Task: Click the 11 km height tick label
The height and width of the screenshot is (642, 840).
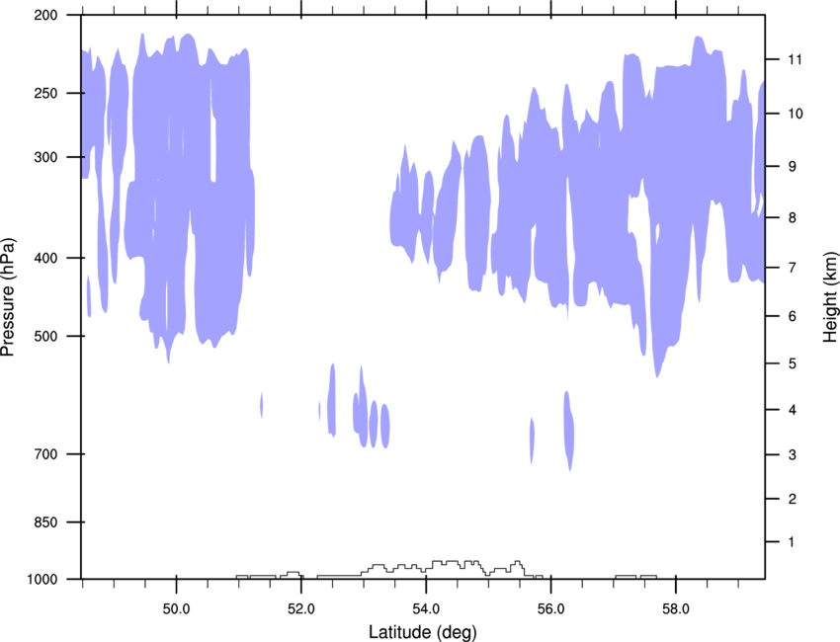Action: (x=793, y=60)
